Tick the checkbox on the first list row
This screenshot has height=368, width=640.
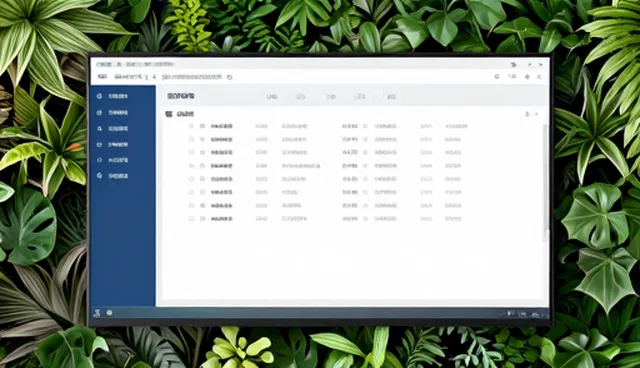tap(191, 126)
